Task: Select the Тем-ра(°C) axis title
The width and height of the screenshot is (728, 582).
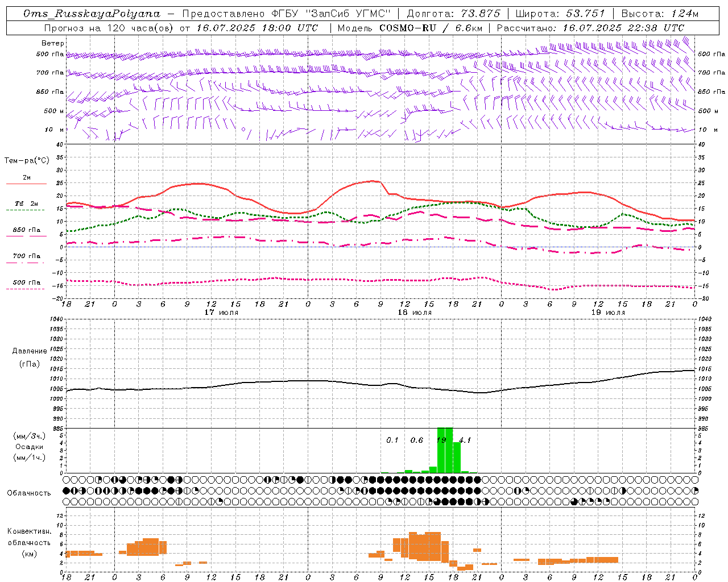Action: [x=27, y=161]
